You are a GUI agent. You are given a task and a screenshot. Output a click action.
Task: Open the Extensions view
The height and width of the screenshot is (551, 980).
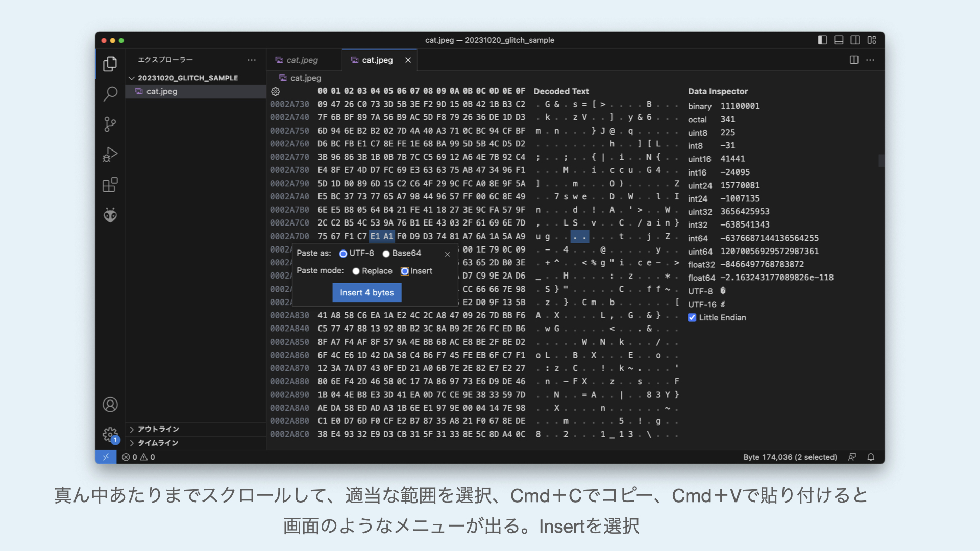coord(110,185)
